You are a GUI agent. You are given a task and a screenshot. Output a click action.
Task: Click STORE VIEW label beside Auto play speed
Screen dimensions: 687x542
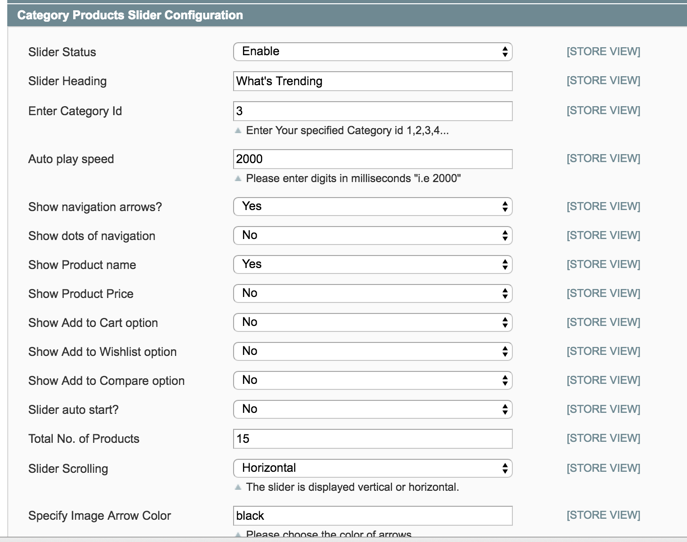pyautogui.click(x=603, y=159)
